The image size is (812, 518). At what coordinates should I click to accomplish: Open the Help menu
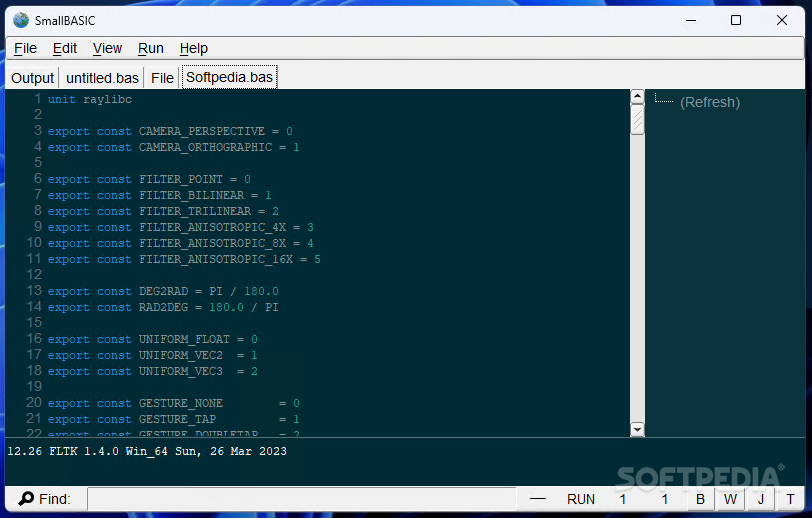pos(194,48)
